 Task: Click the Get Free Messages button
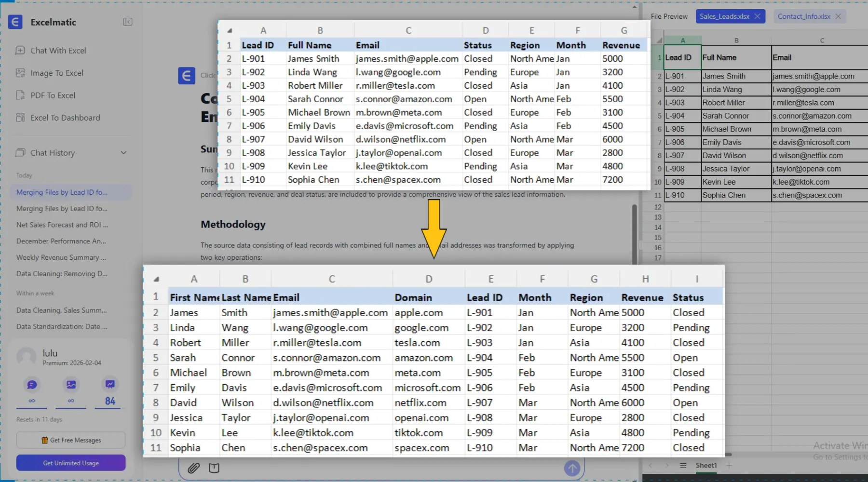[x=71, y=440]
